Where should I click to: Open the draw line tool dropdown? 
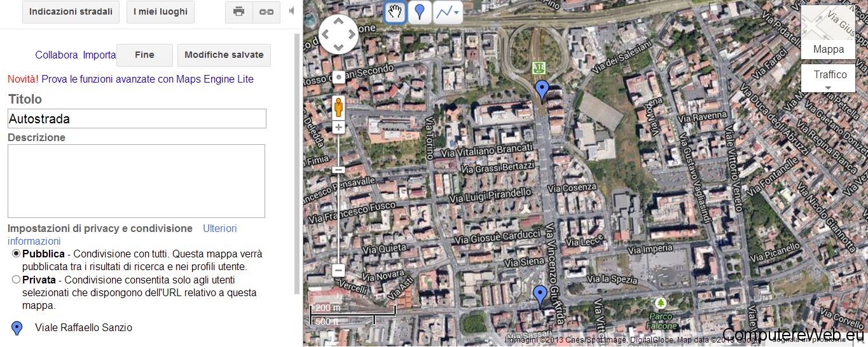tap(448, 12)
